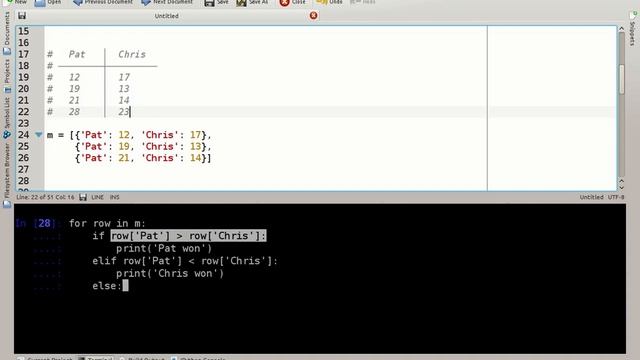
Task: Click the save status icon in the status bar
Action: (83, 197)
